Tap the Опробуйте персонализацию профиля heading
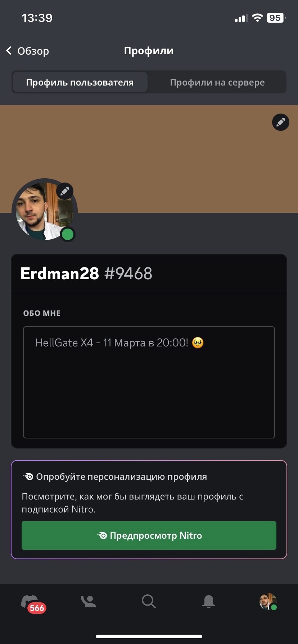Image resolution: width=298 pixels, height=644 pixels. pos(121,477)
